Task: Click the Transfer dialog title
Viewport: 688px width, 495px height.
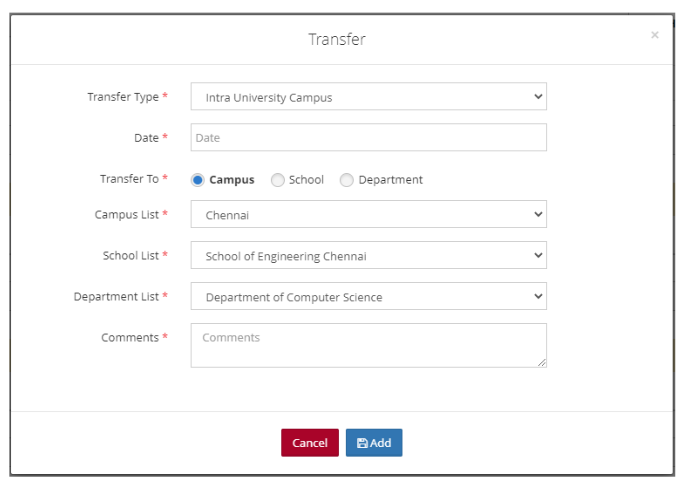Action: pos(337,40)
